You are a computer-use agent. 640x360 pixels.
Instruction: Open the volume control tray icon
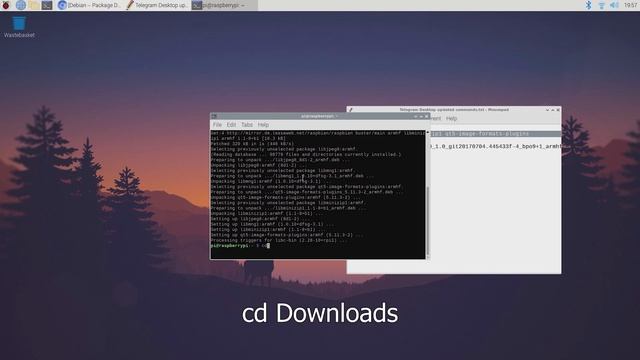coord(614,5)
